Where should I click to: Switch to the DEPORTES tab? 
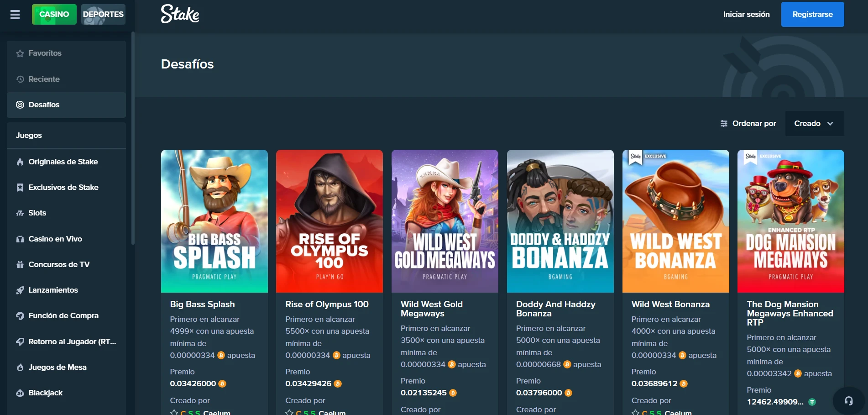103,14
